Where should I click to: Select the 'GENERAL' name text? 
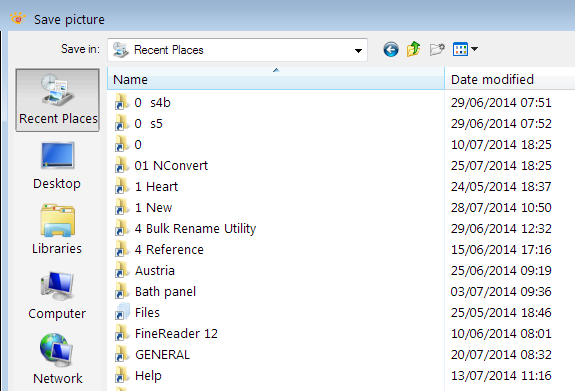pos(162,355)
